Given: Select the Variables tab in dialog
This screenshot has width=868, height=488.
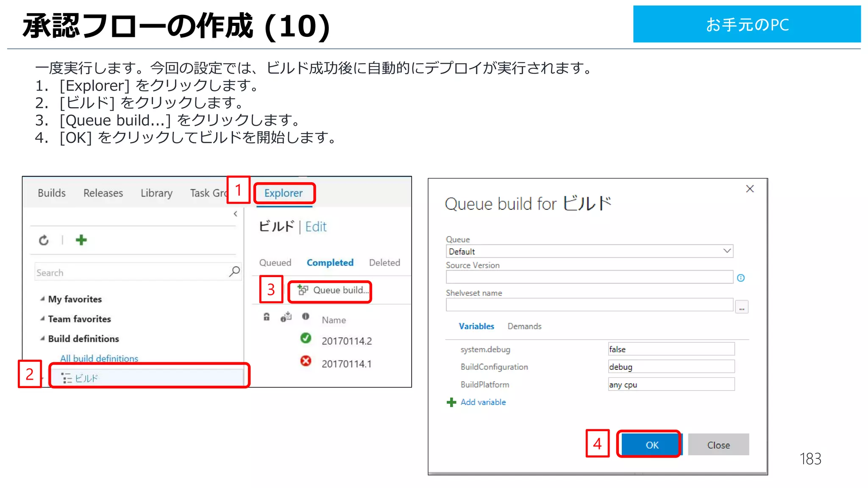Looking at the screenshot, I should pyautogui.click(x=476, y=326).
